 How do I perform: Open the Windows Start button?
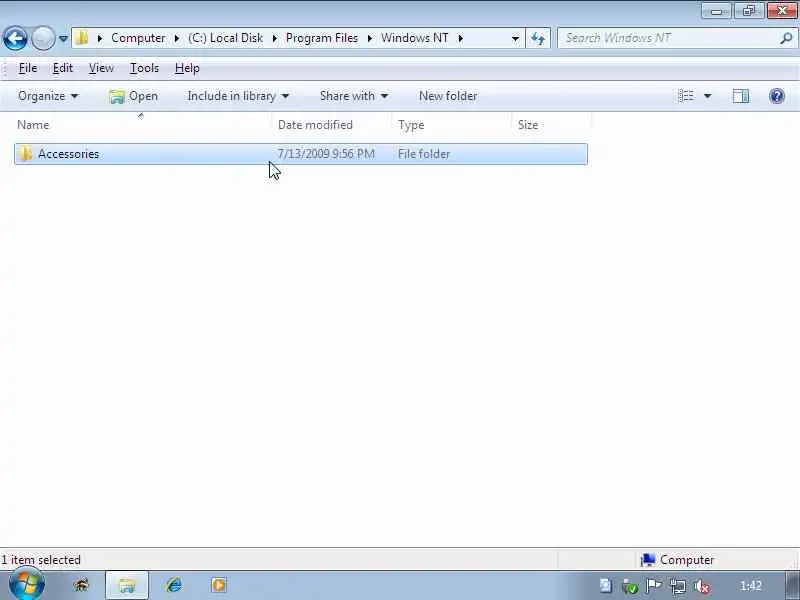point(26,585)
